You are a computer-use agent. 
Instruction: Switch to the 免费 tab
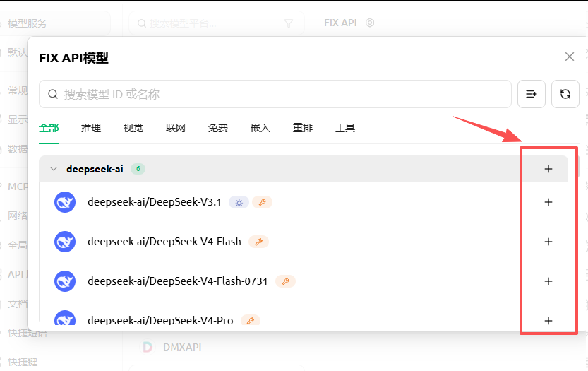point(218,128)
